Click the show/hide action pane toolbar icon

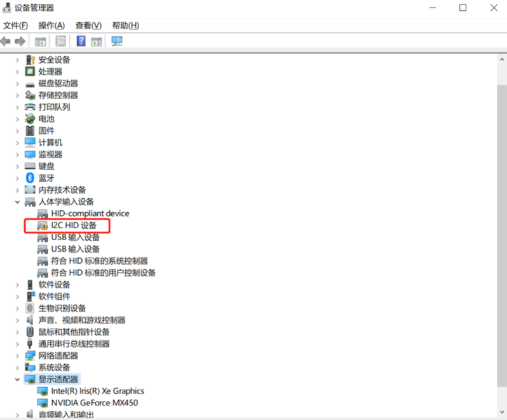pyautogui.click(x=96, y=41)
